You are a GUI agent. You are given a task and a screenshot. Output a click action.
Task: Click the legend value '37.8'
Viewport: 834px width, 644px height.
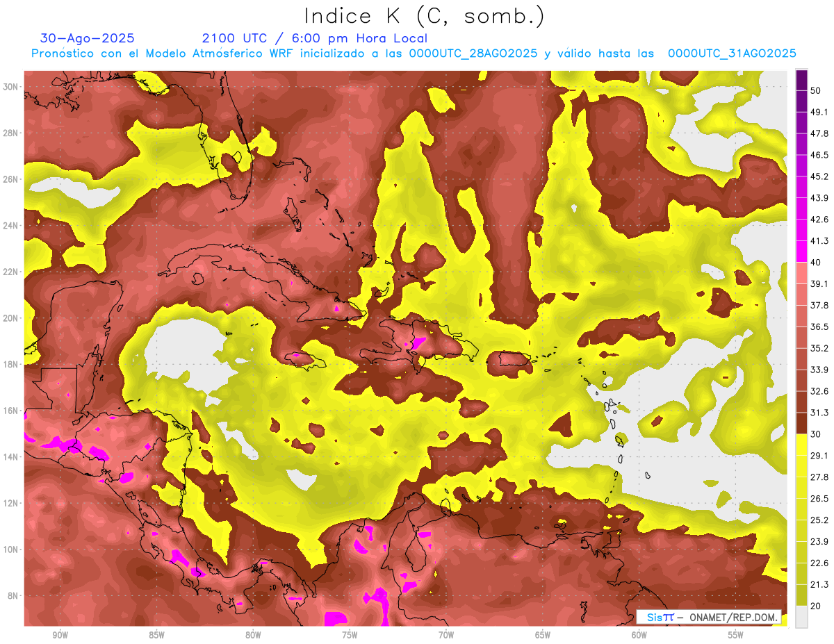pos(819,306)
